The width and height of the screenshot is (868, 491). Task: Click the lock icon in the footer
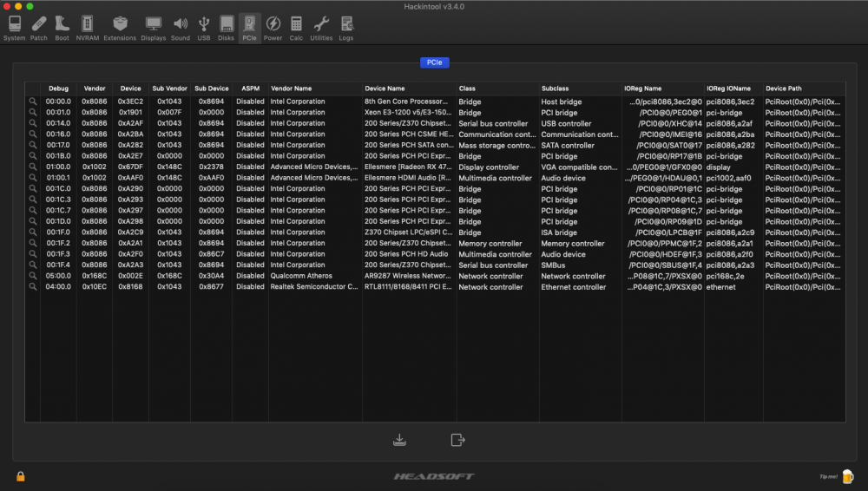(21, 476)
